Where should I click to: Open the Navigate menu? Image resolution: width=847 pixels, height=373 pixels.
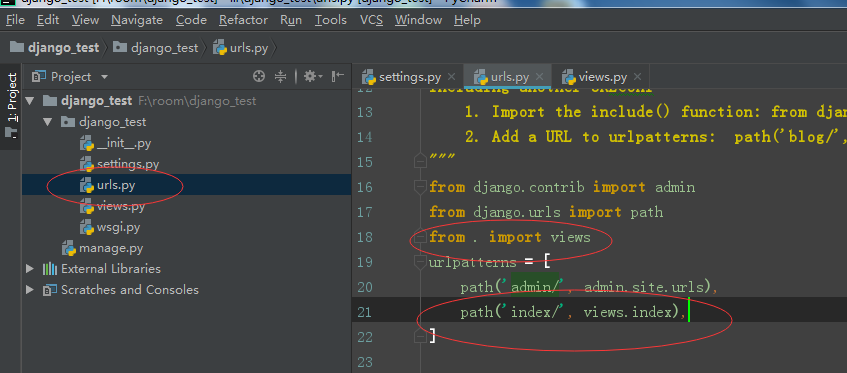click(137, 20)
